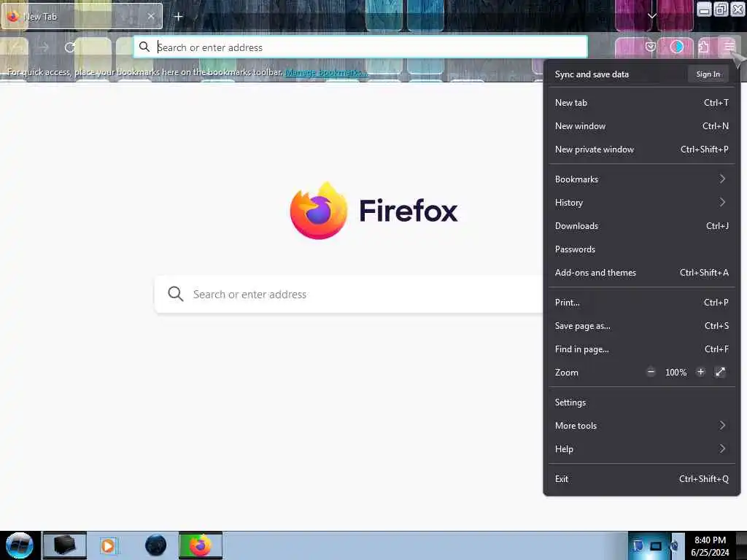Click the blue shield tray icon
The height and width of the screenshot is (560, 747).
click(638, 545)
